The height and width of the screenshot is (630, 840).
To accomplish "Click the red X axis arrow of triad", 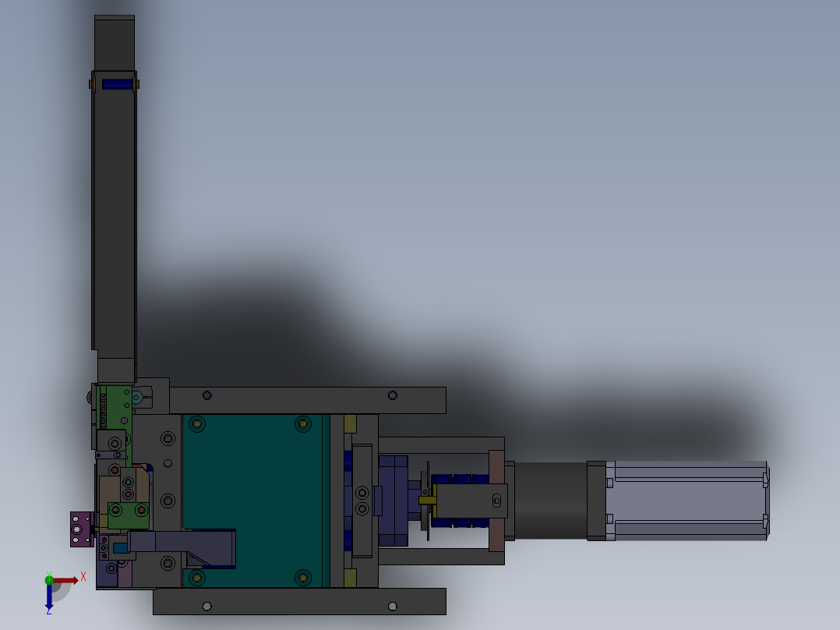I will pos(67,580).
